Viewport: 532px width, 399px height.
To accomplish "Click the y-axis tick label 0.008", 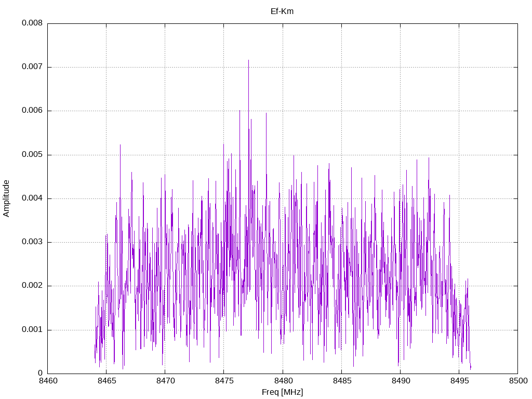I will tap(32, 23).
